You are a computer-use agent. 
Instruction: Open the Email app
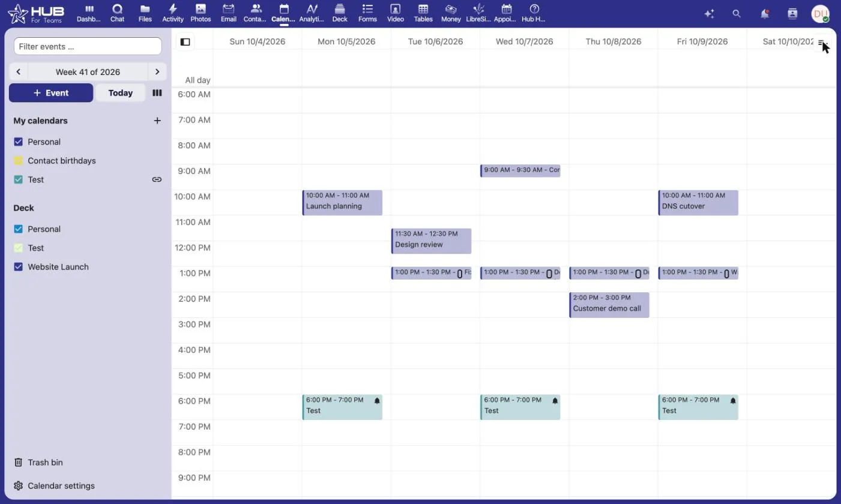click(228, 13)
